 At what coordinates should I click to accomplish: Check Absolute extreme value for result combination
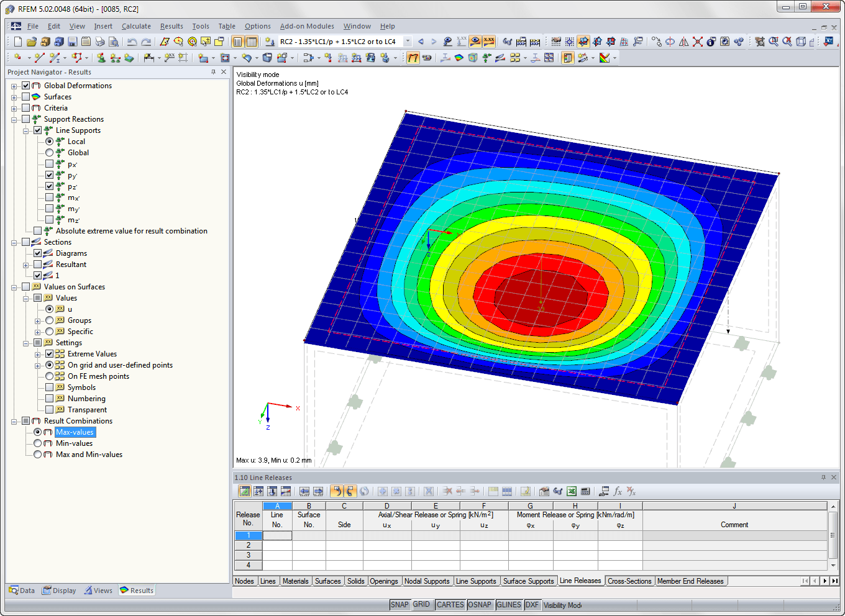coord(38,231)
